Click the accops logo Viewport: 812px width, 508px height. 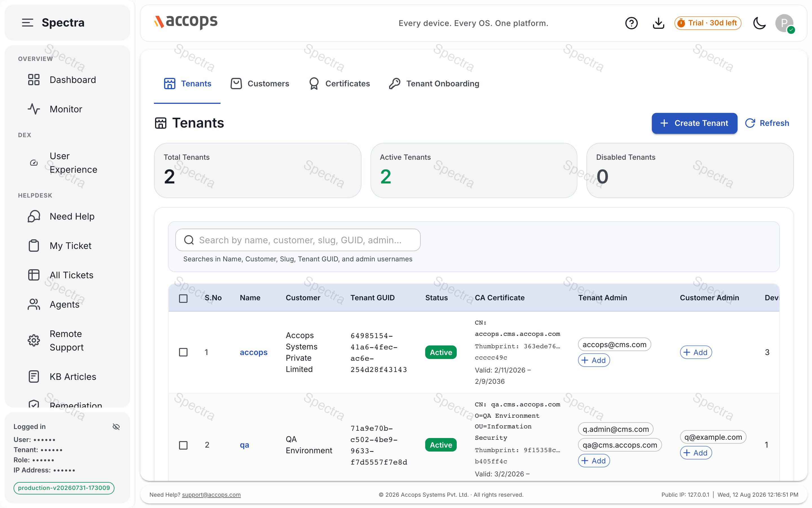pos(186,22)
